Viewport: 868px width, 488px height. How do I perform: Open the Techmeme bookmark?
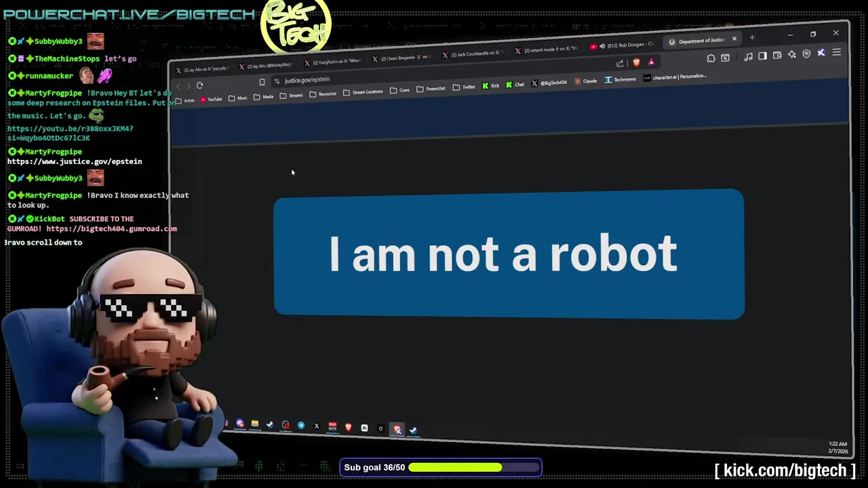coord(621,79)
